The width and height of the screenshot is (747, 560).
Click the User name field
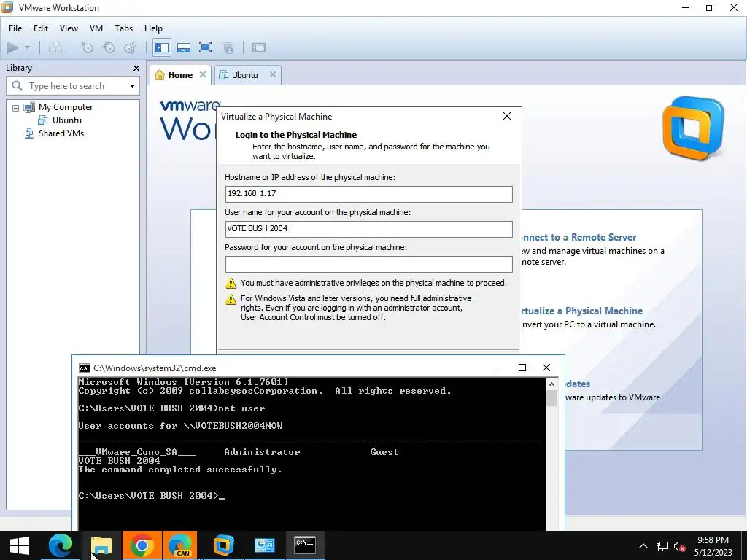368,229
